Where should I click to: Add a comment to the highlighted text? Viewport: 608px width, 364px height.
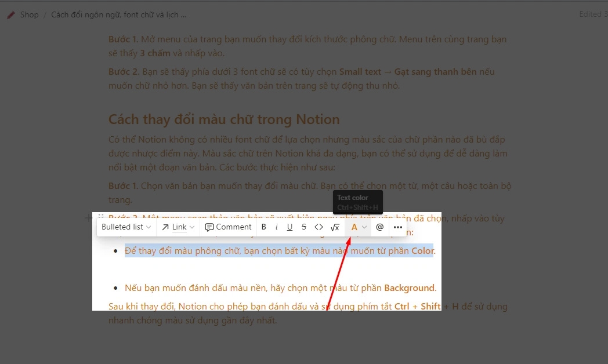click(228, 227)
